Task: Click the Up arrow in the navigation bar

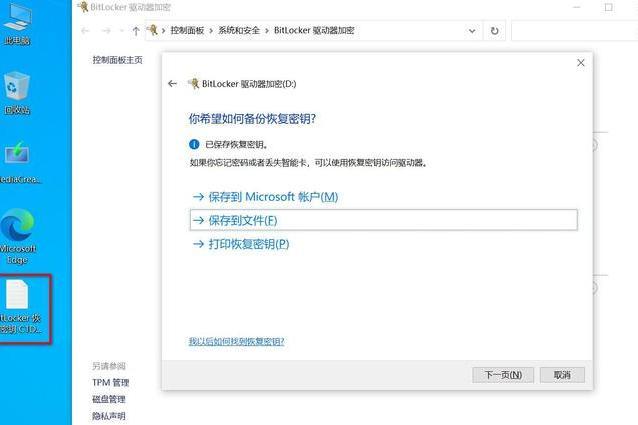Action: (x=136, y=31)
